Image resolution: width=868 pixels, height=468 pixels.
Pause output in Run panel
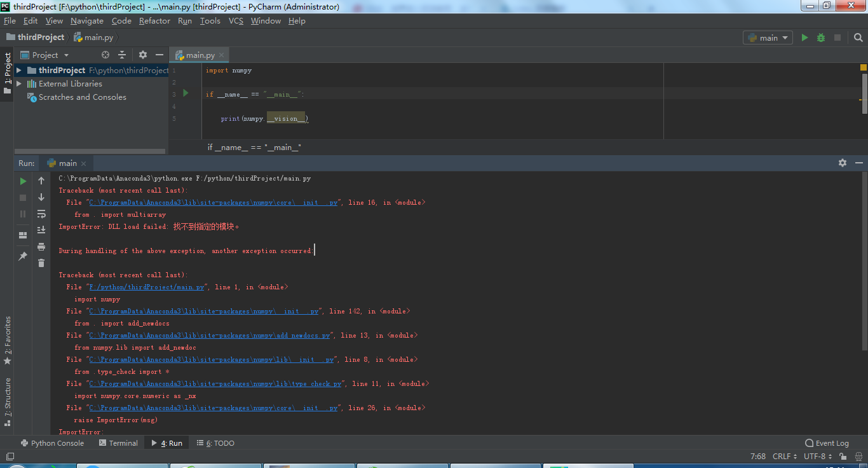click(x=23, y=214)
